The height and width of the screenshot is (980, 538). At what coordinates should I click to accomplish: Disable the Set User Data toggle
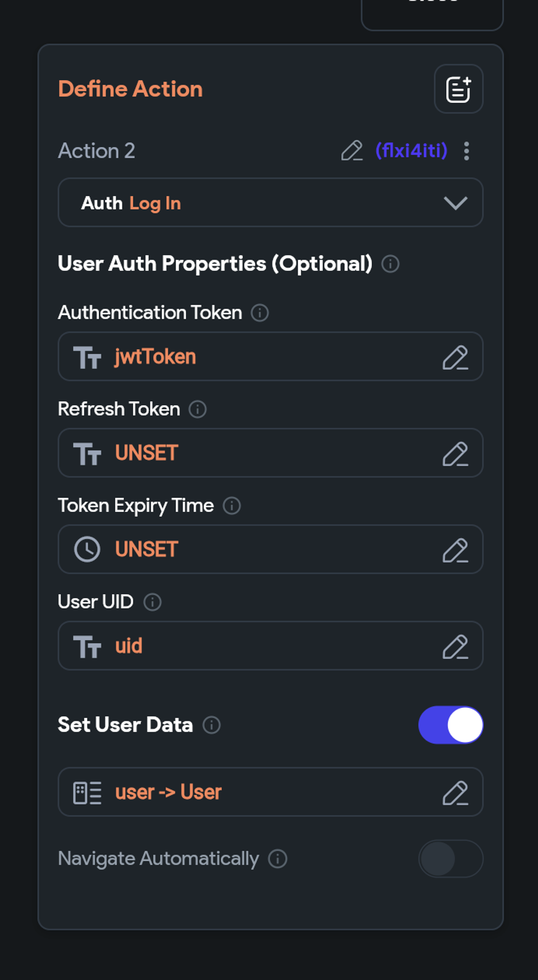point(451,725)
